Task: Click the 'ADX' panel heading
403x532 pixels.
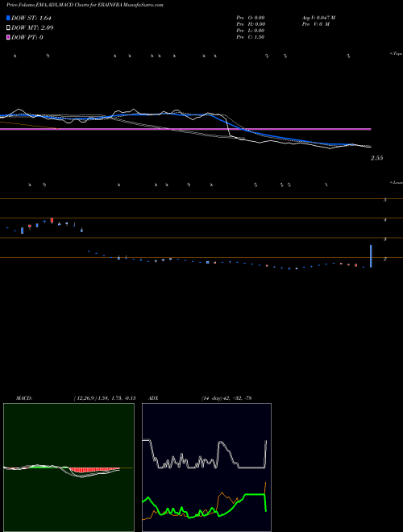Action: [153, 398]
